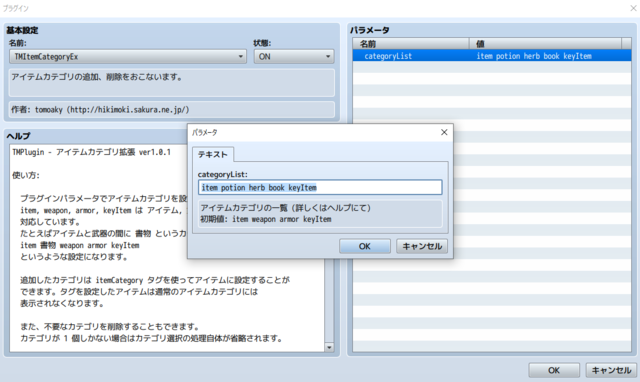The image size is (640, 382).
Task: Click OK in the plugin window
Action: (x=553, y=370)
